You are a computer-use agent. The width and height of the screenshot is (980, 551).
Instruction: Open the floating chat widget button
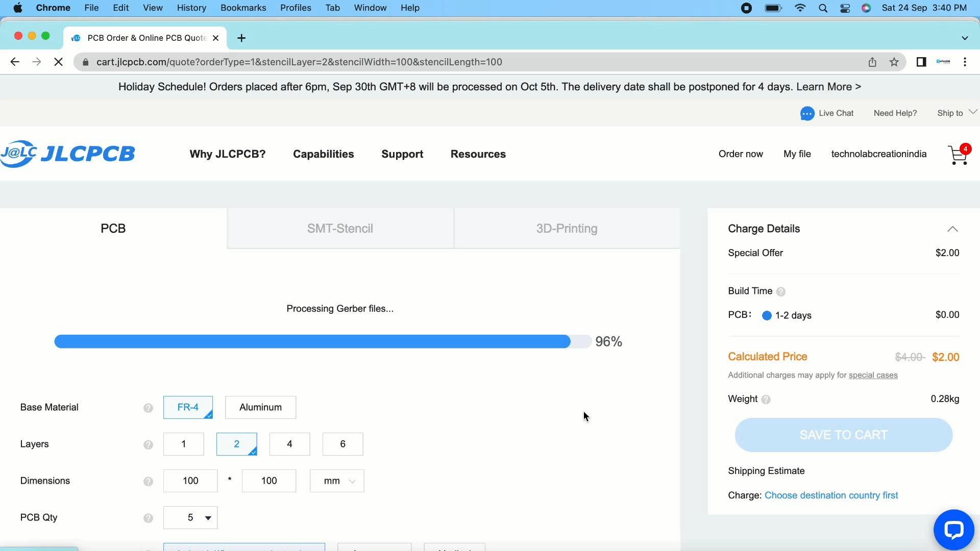(953, 530)
